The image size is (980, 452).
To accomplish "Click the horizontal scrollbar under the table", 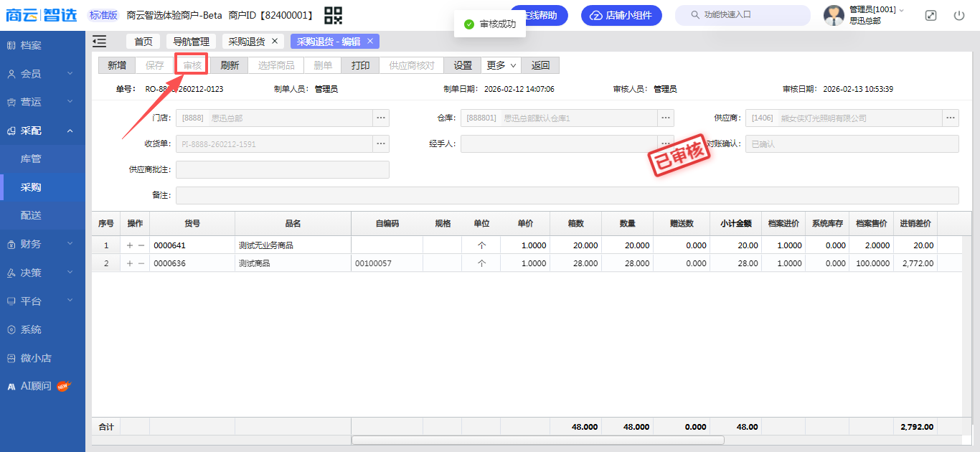I will [x=537, y=440].
